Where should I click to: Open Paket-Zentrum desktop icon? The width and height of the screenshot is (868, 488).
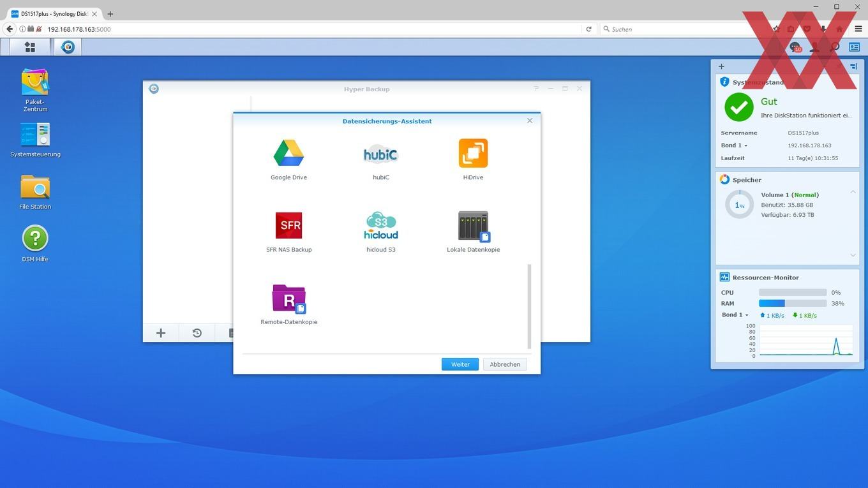pos(35,90)
